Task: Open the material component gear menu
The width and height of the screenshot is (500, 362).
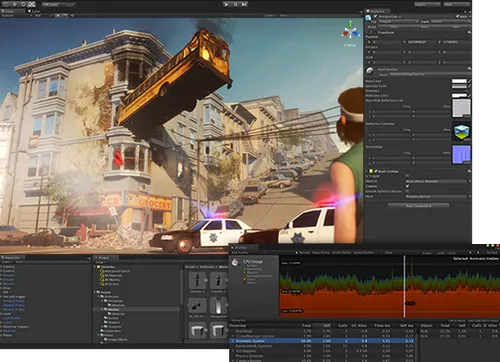Action: click(x=469, y=69)
